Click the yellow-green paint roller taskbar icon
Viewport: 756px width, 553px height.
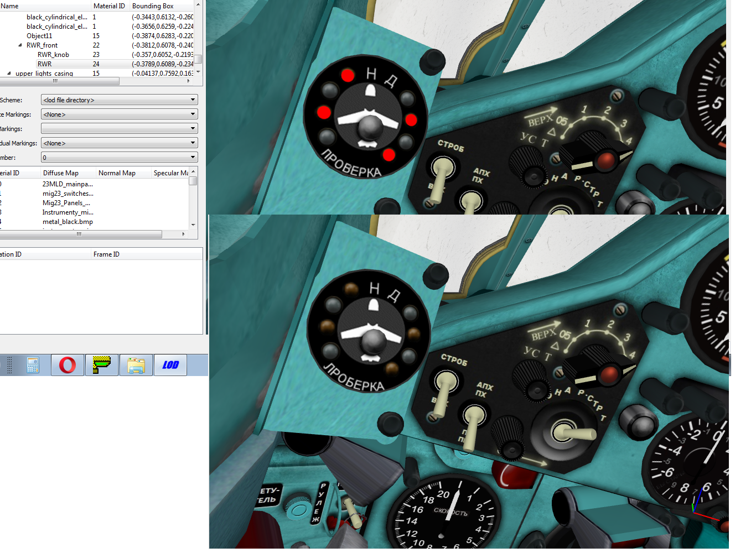102,365
